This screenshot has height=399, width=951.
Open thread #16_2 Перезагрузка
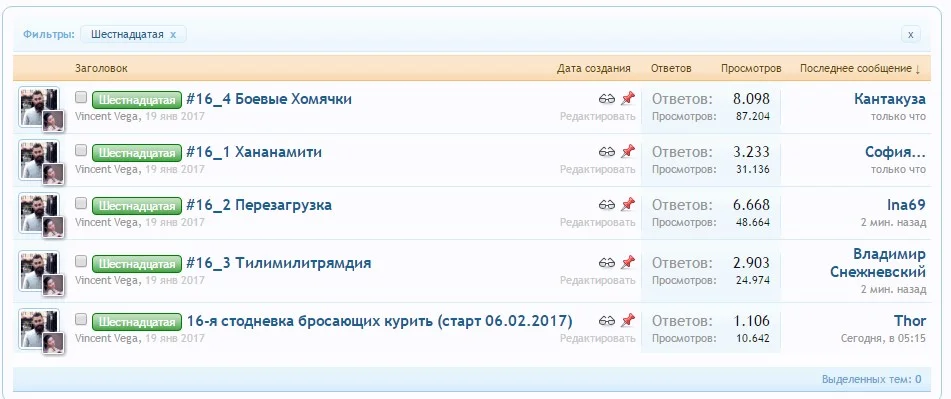[259, 205]
